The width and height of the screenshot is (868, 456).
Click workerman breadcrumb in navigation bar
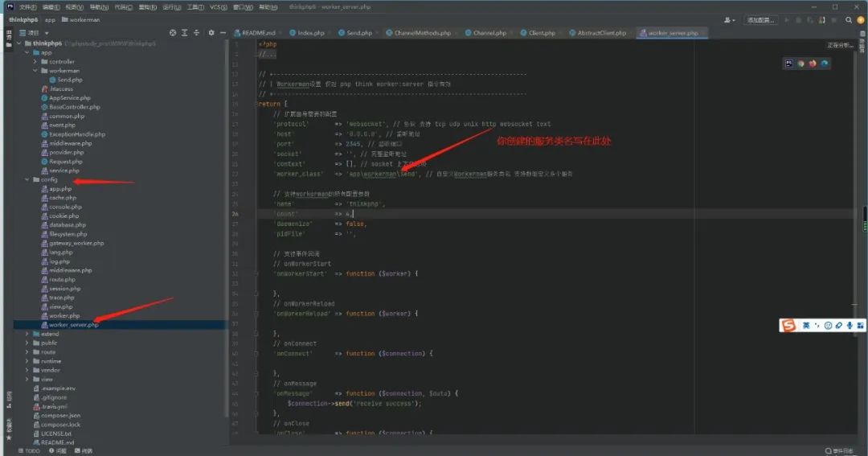81,20
